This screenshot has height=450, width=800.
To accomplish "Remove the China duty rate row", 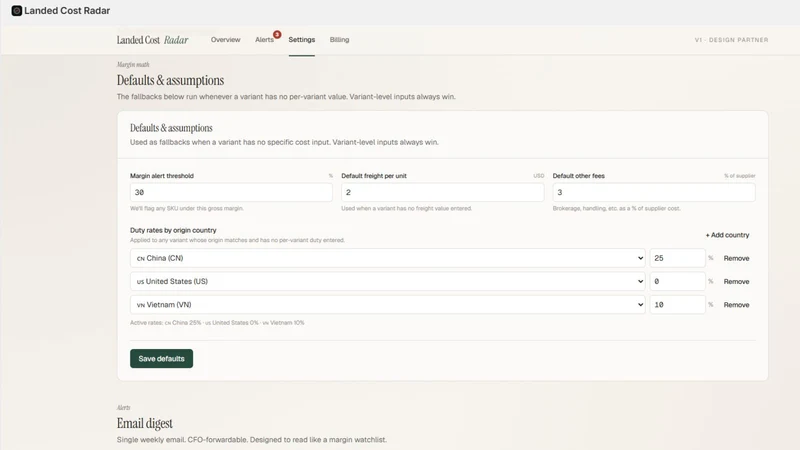I will click(736, 258).
